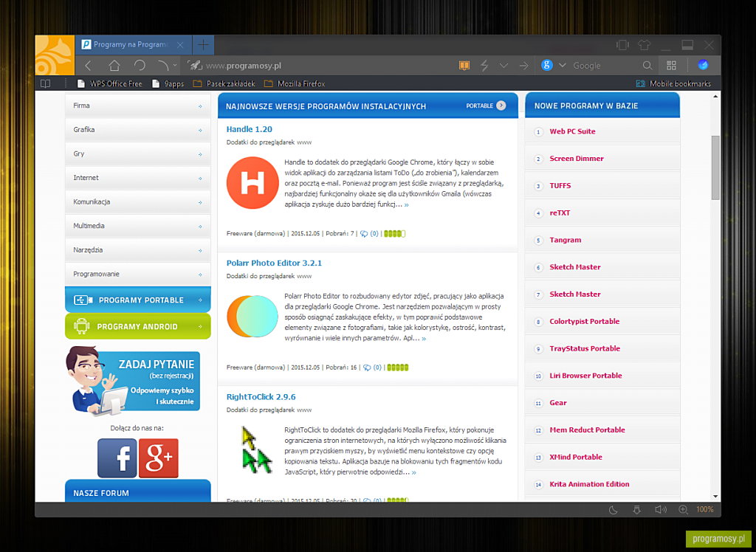Click the lightning bolt speed icon
This screenshot has width=756, height=552.
(484, 66)
